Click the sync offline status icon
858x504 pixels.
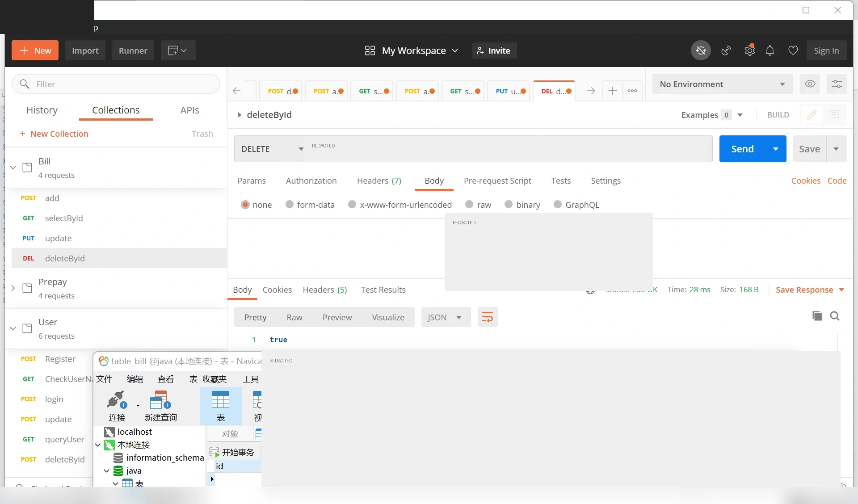(701, 50)
